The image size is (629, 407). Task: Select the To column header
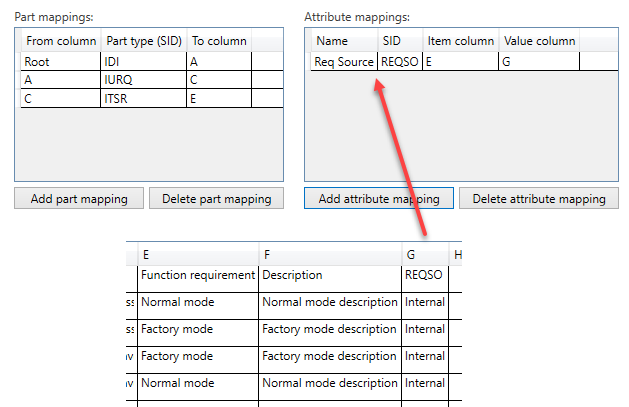tap(219, 41)
